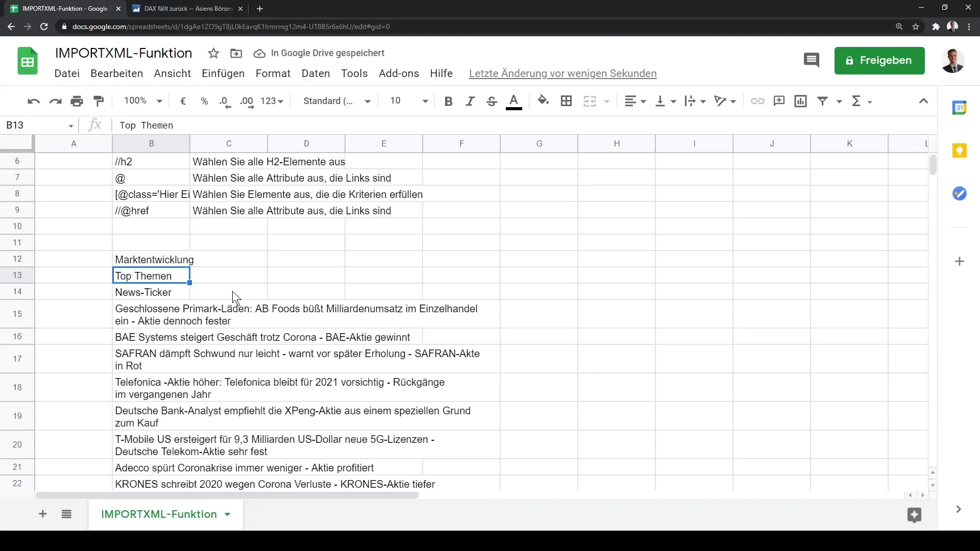This screenshot has height=551, width=980.
Task: Click the get add-ons plus icon
Action: tap(960, 261)
